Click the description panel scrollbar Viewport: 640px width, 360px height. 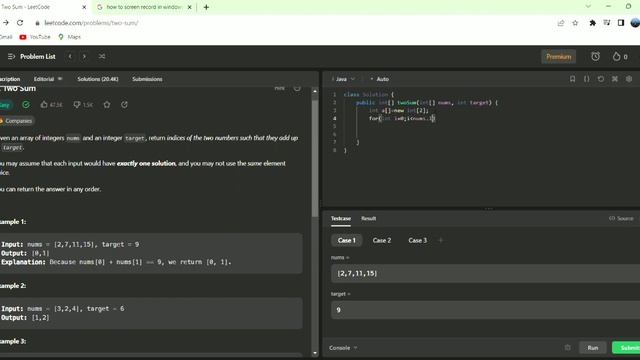315,158
